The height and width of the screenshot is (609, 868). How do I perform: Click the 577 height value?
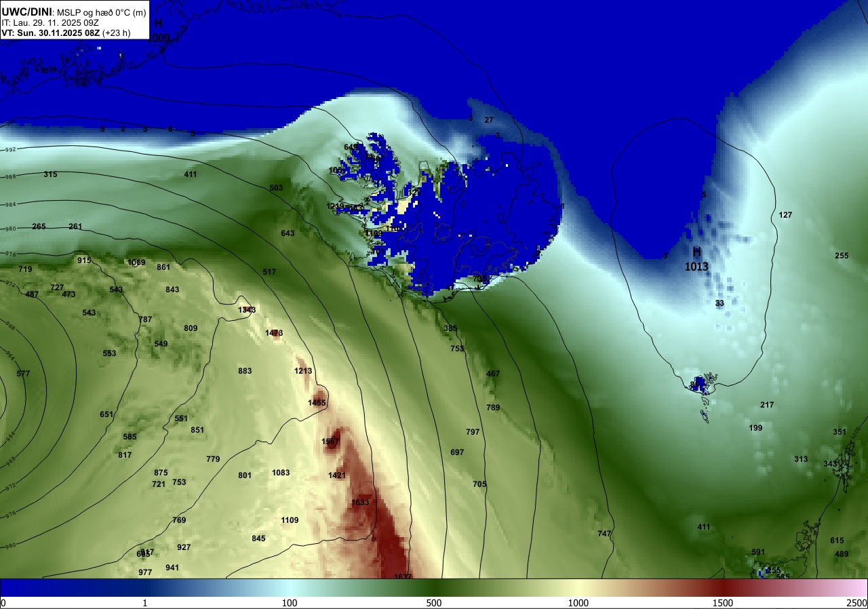pos(23,374)
